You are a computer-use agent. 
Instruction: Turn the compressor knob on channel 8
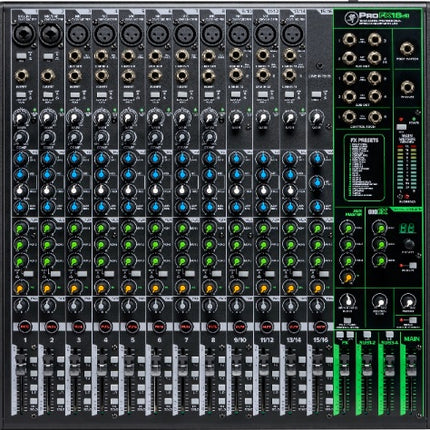(209, 137)
